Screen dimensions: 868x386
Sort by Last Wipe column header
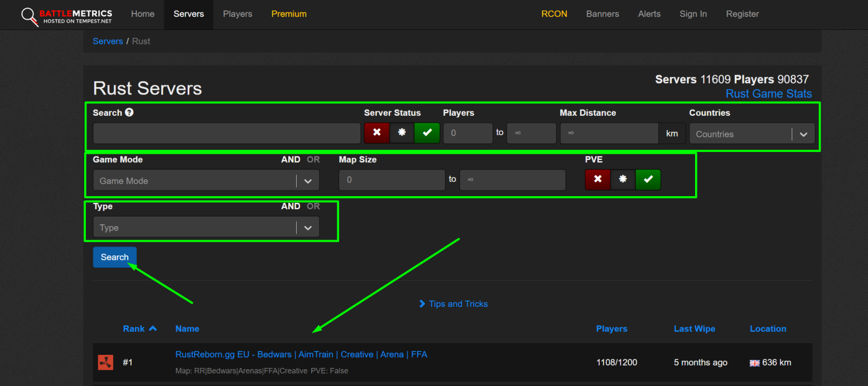(695, 328)
